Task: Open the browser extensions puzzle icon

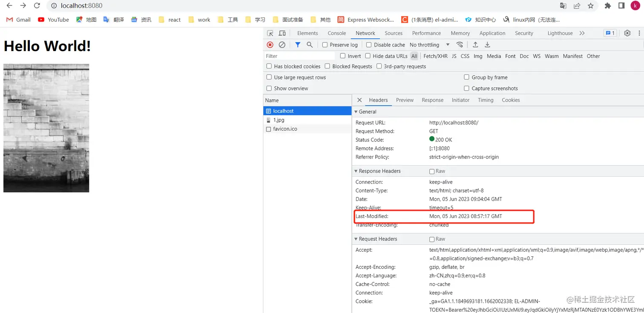Action: (x=608, y=6)
